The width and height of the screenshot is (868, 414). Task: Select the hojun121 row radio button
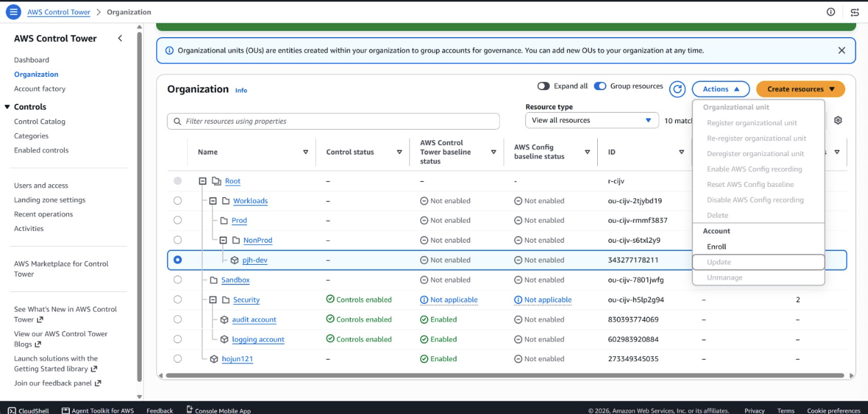pos(178,359)
